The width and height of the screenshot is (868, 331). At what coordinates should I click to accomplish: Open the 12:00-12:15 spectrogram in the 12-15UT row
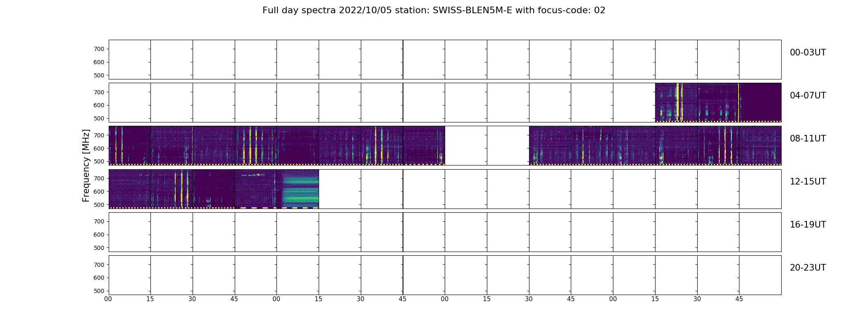coord(130,189)
